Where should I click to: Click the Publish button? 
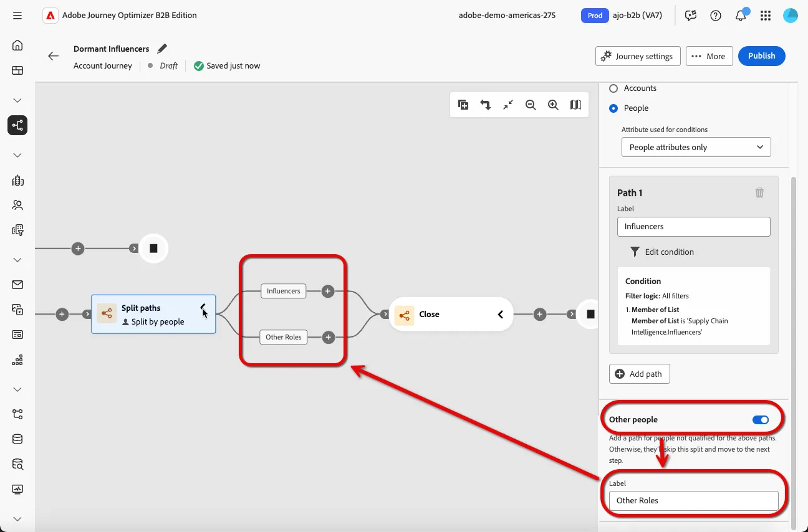point(762,56)
